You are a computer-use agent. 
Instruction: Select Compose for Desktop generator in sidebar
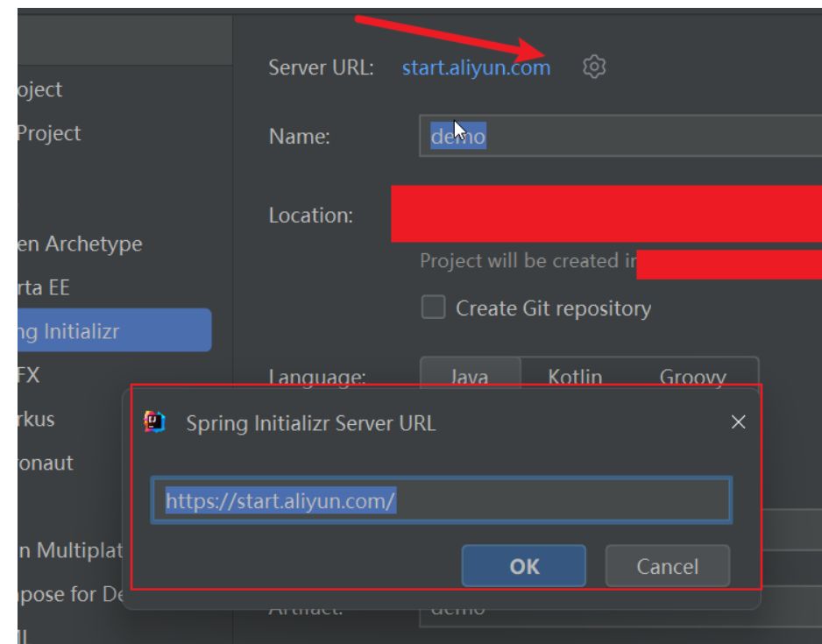pos(70,594)
